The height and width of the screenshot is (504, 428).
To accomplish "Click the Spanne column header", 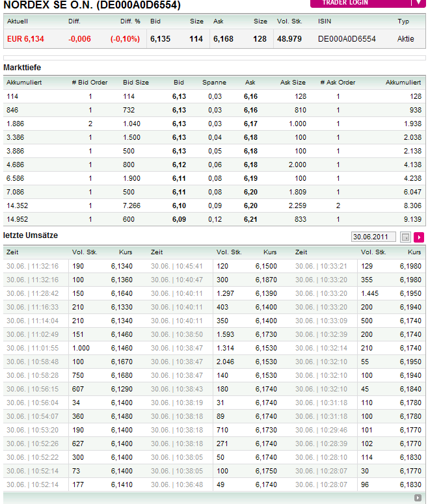I will tap(214, 83).
